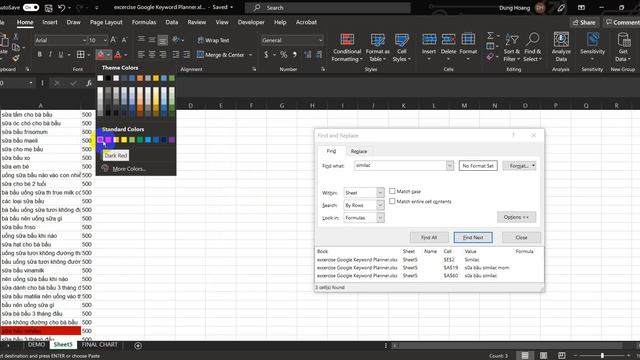Screen dimensions: 640x360
Task: Open the Format button dropdown arrow in the dialog
Action: (x=533, y=166)
